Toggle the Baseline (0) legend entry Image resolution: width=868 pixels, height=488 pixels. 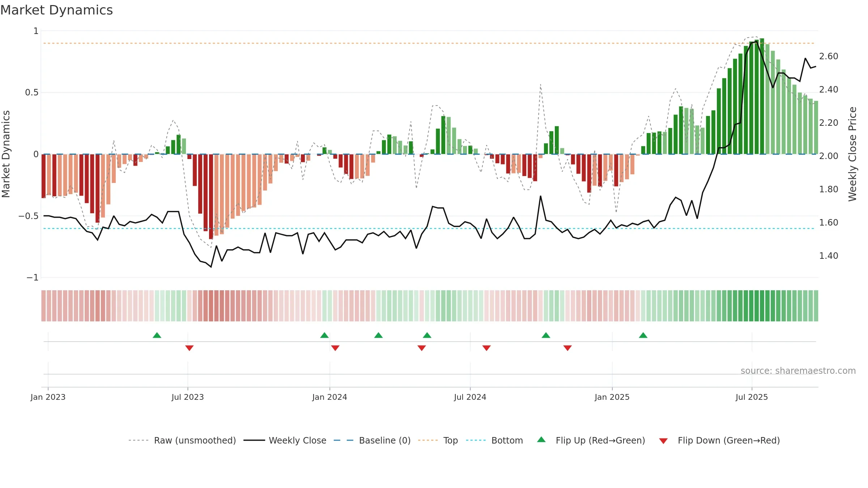(x=372, y=440)
